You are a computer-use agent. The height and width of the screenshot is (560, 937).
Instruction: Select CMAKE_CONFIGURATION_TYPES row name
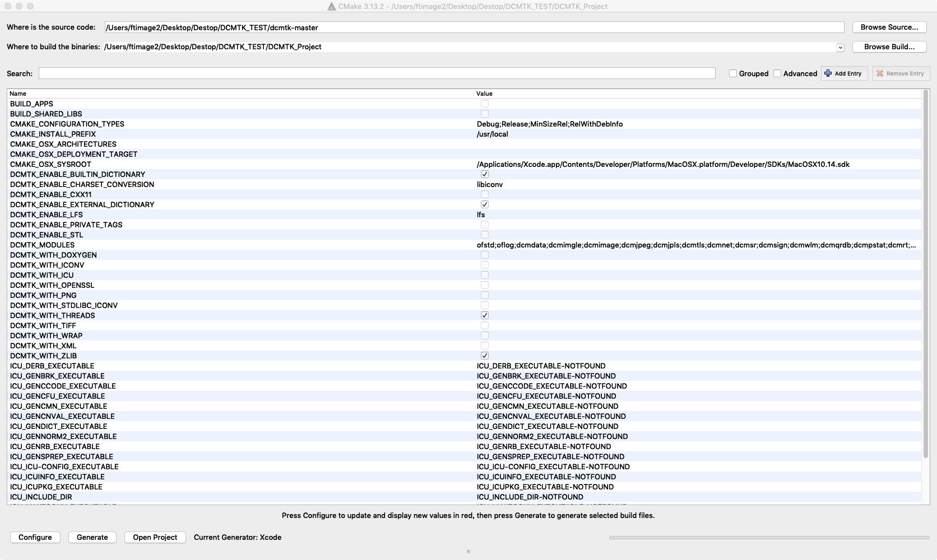pyautogui.click(x=67, y=124)
